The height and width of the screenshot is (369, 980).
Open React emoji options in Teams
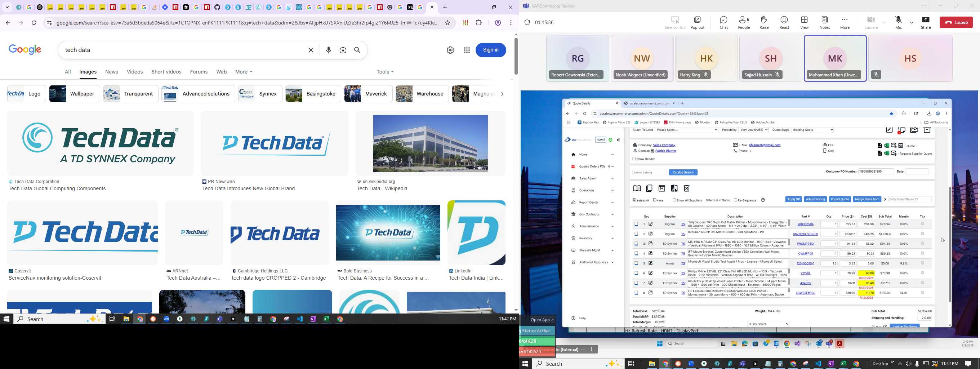(x=784, y=22)
